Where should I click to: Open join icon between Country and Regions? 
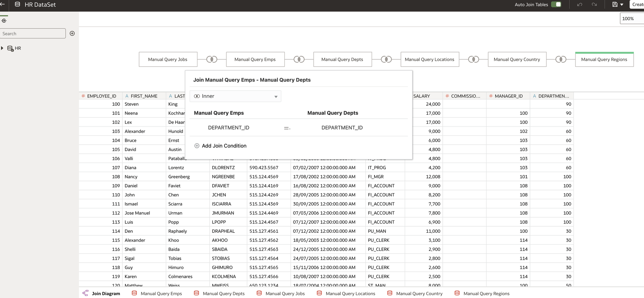[x=561, y=59]
